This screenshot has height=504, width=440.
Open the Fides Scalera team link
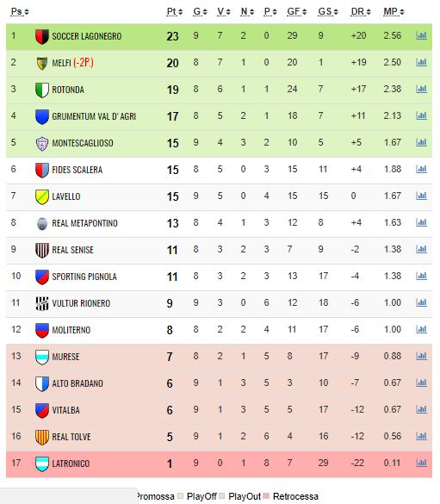(77, 170)
